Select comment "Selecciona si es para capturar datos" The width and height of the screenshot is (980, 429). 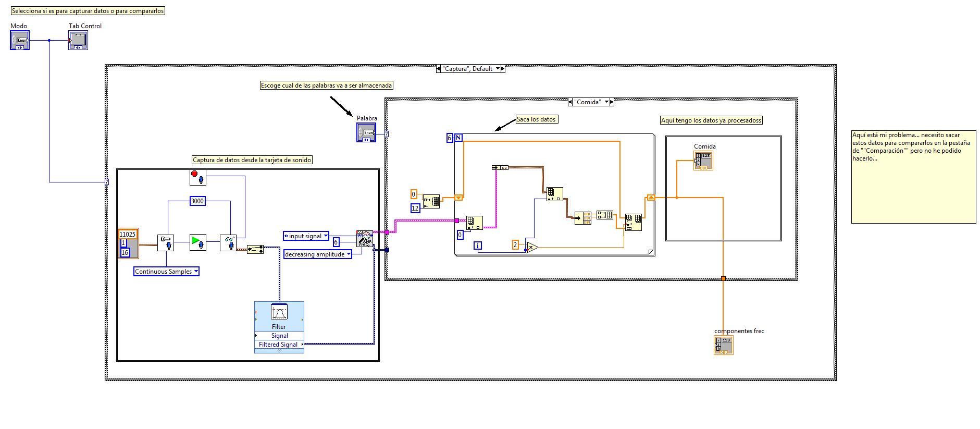tap(88, 10)
